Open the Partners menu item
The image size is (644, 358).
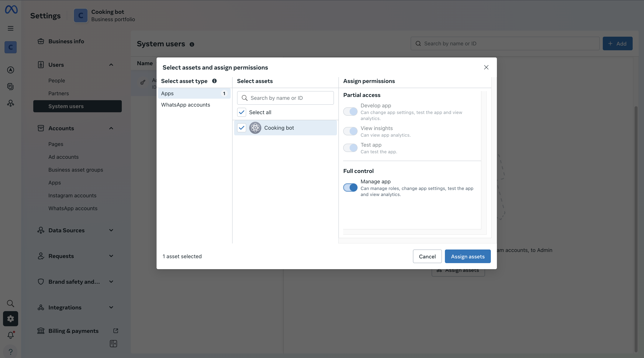click(x=58, y=93)
